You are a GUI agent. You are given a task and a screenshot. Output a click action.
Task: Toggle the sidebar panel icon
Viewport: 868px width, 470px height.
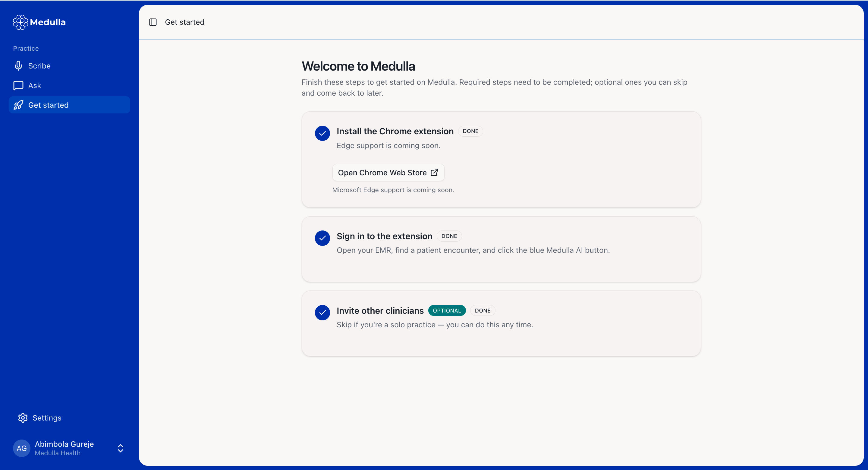point(153,22)
